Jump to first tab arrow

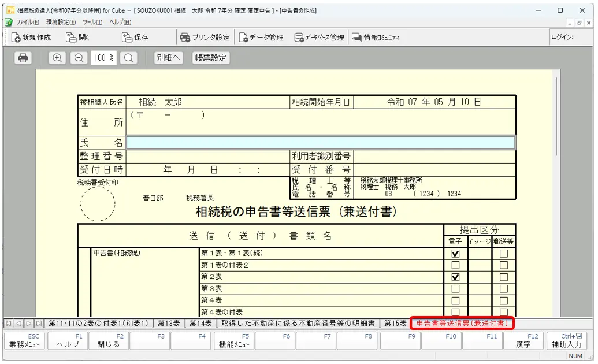pyautogui.click(x=9, y=324)
